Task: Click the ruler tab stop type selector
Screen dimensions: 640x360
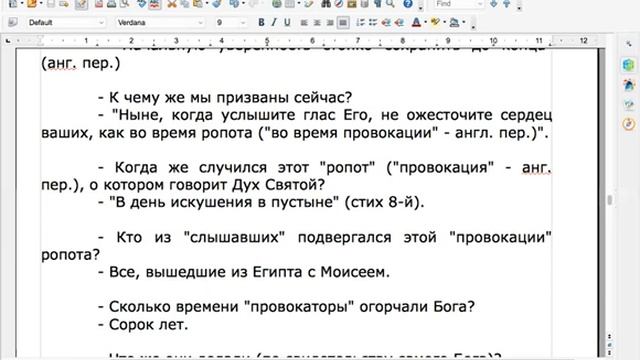Action: [8, 41]
